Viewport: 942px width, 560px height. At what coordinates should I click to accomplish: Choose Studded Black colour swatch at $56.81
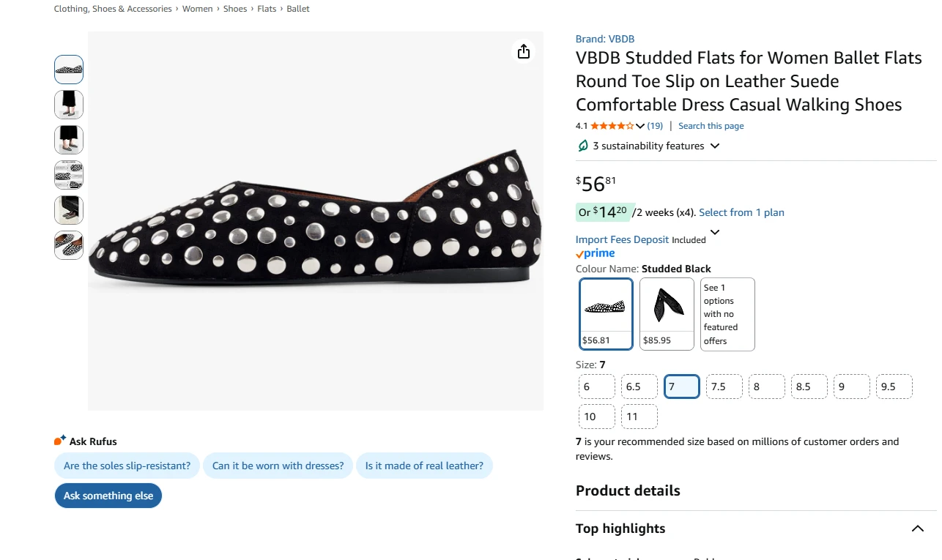pos(606,314)
